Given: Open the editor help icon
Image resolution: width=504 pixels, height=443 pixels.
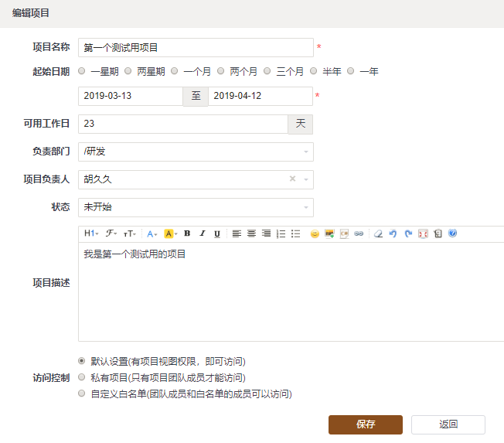Looking at the screenshot, I should (452, 233).
